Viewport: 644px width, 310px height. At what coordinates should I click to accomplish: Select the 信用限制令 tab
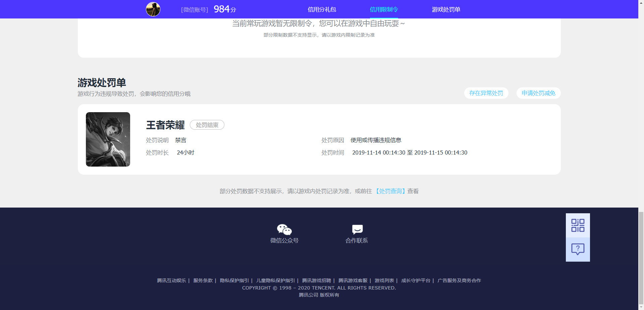pos(384,9)
